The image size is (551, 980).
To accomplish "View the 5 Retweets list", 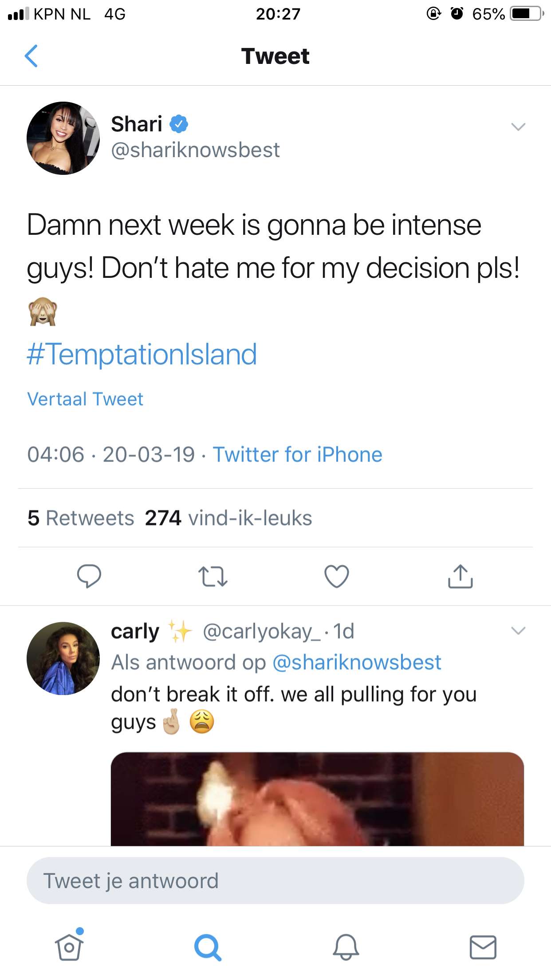I will coord(81,518).
